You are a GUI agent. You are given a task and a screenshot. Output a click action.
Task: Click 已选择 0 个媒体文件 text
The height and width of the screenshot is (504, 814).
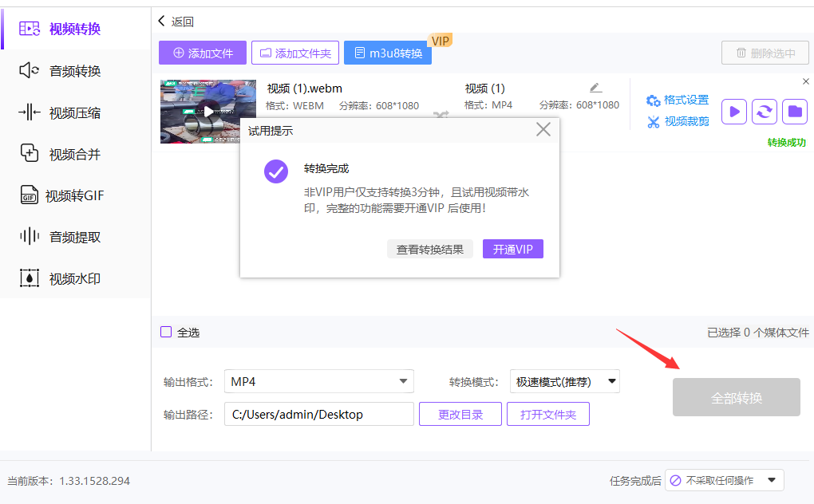(758, 333)
